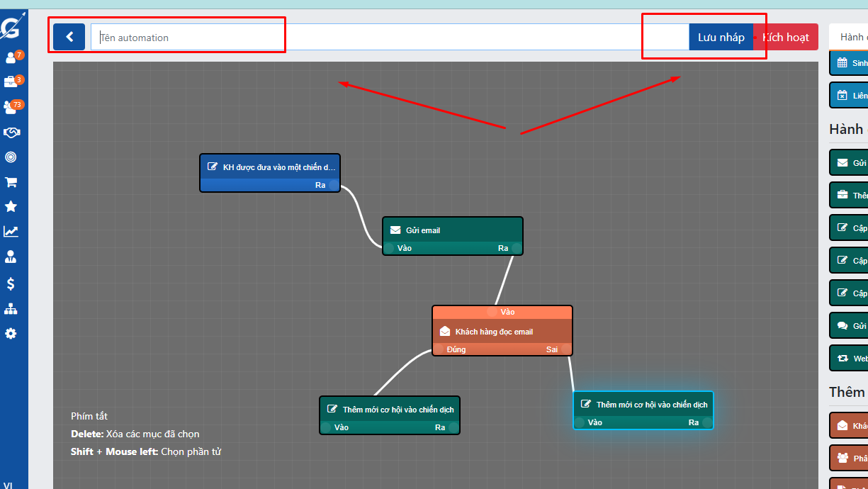Viewport: 868px width, 489px height.
Task: Select the Khách hàng đọc email condition node
Action: [502, 332]
